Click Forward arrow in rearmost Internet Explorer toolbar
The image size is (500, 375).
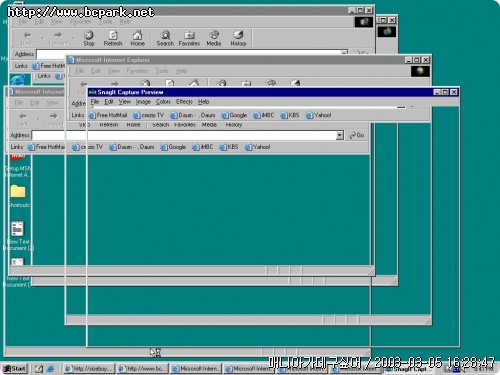click(58, 35)
